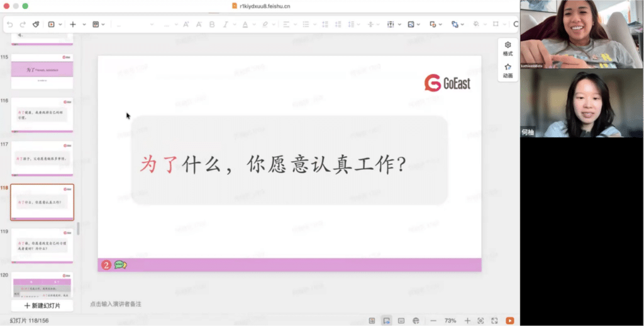
Task: Zoom in with the plus button
Action: pos(467,321)
